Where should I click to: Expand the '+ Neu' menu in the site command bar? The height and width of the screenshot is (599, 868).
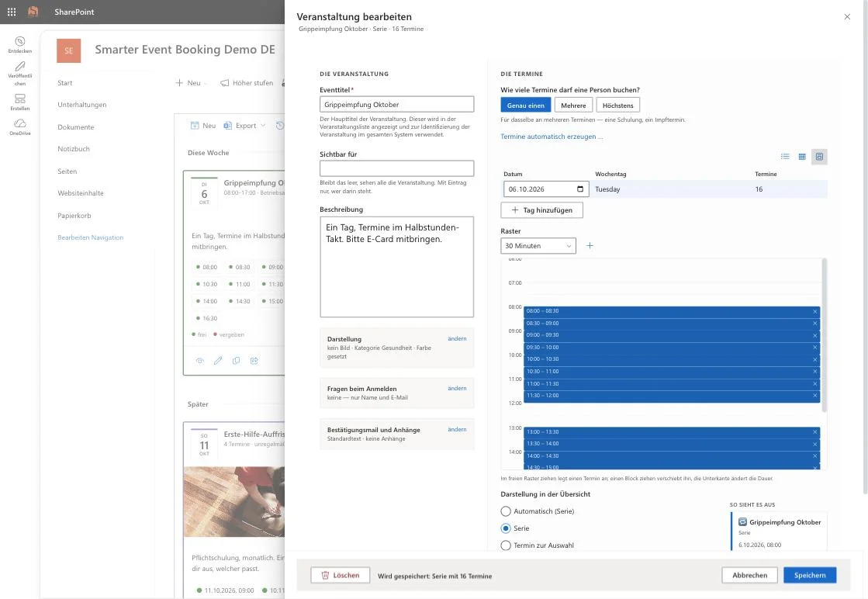point(191,83)
